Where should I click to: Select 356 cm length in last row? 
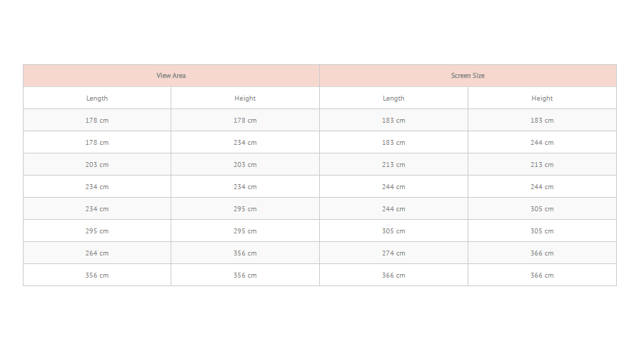pos(97,275)
